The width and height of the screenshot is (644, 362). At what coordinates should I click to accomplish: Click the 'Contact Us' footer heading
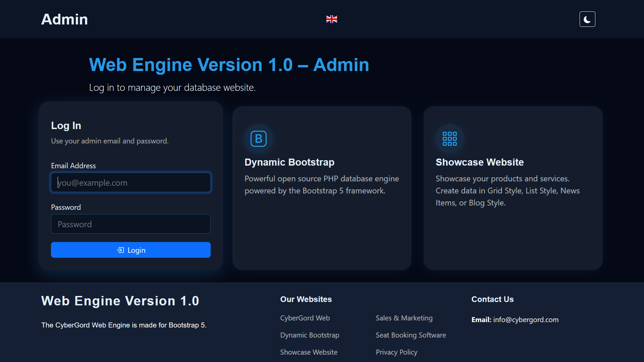coord(492,299)
